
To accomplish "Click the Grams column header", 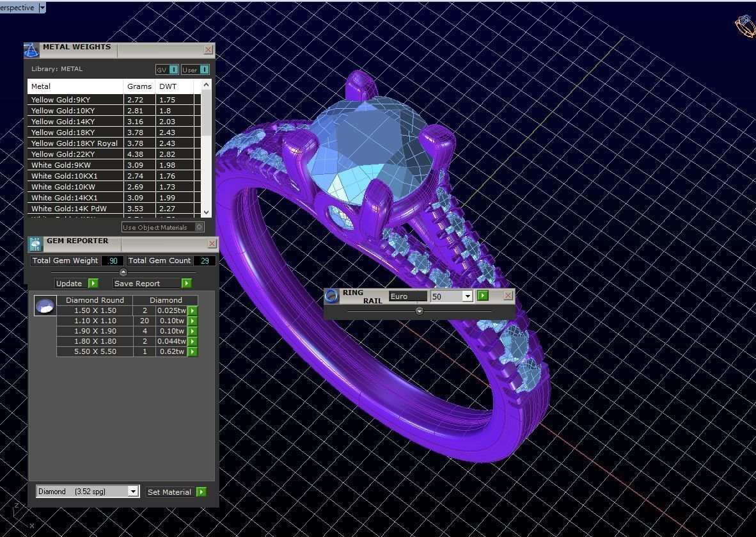I will pos(139,86).
